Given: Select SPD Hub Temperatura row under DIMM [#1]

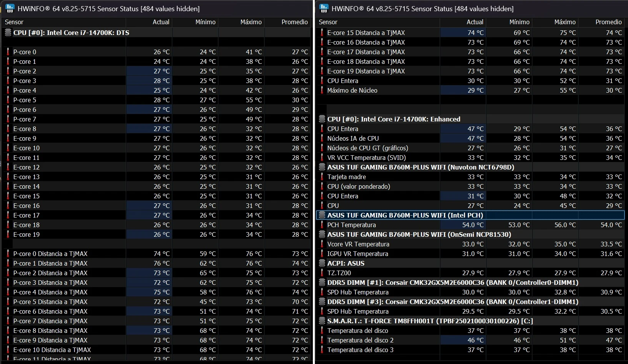Looking at the screenshot, I should 471,292.
